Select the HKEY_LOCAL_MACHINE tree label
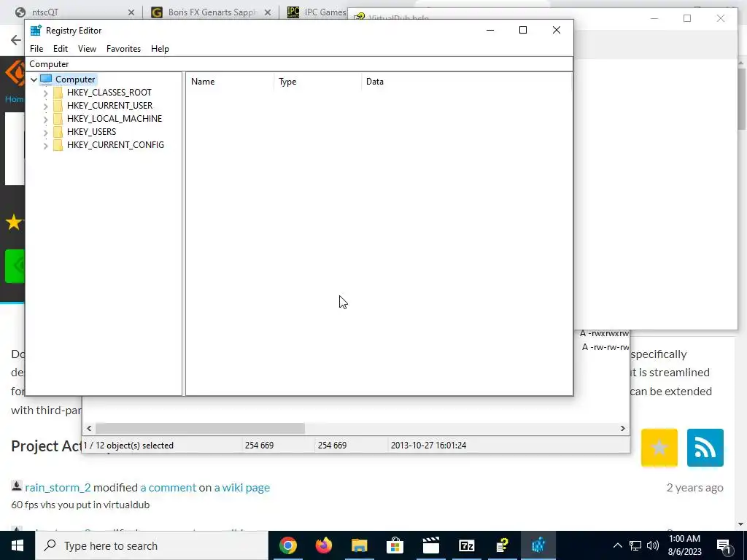 115,119
